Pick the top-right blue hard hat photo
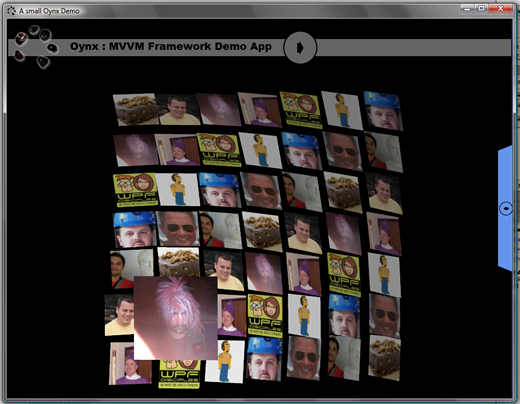520x404 pixels. coord(383,111)
